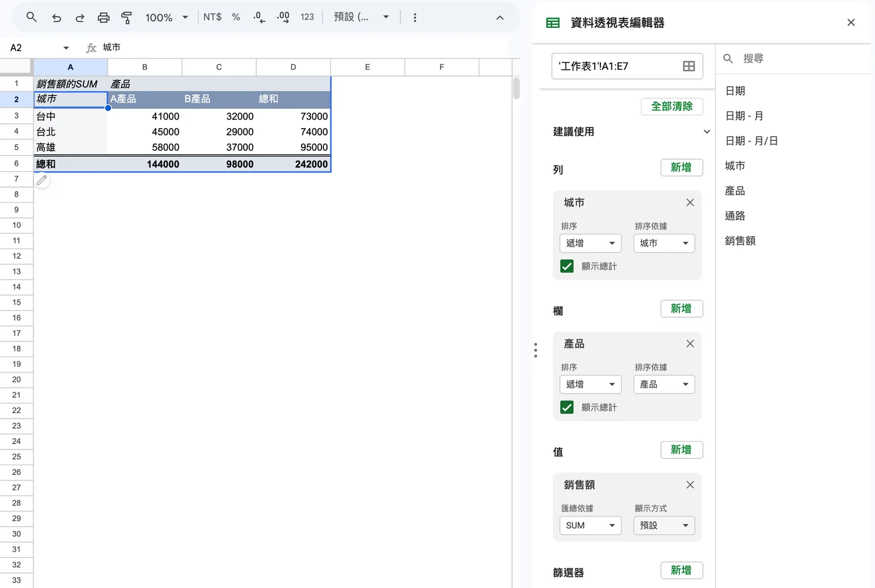
Task: Open the 產品 sort order 遞增 dropdown
Action: 591,385
